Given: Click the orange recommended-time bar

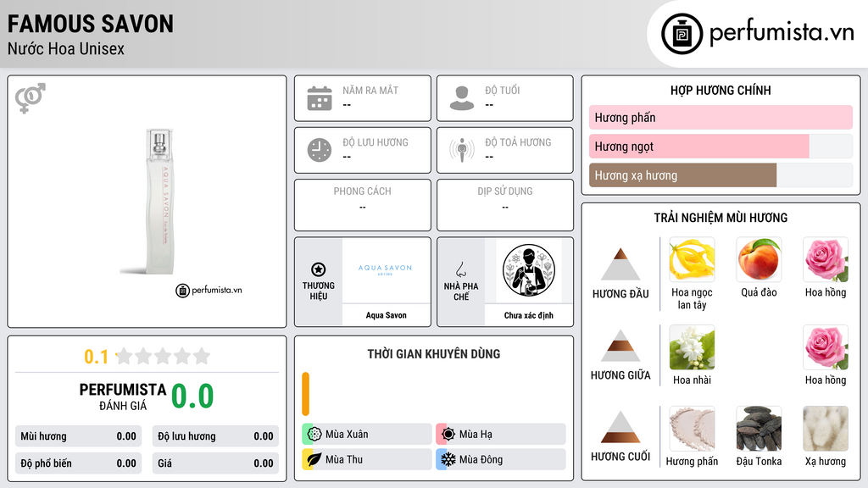Looking at the screenshot, I should pos(305,394).
